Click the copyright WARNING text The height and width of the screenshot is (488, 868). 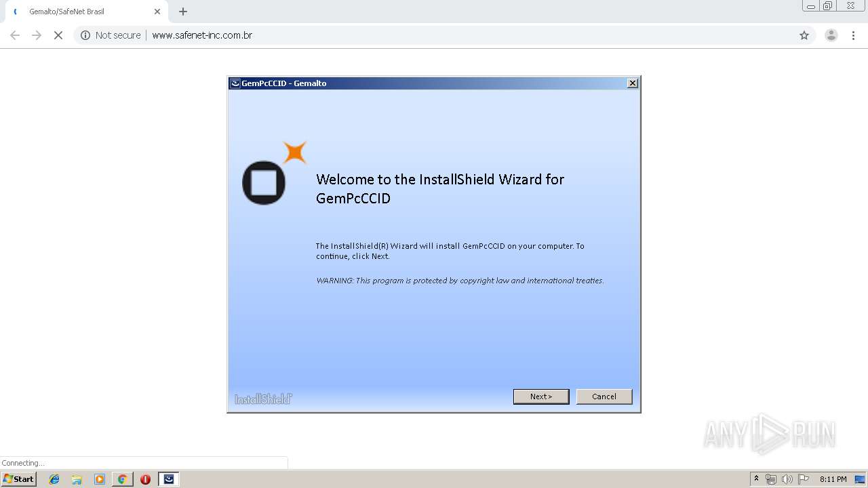point(460,281)
